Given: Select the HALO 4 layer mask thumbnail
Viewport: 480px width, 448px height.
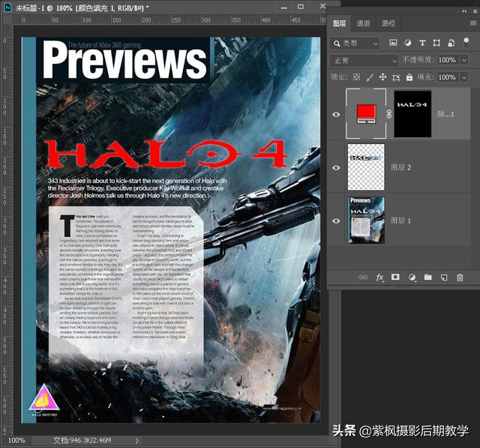Looking at the screenshot, I should coord(412,113).
